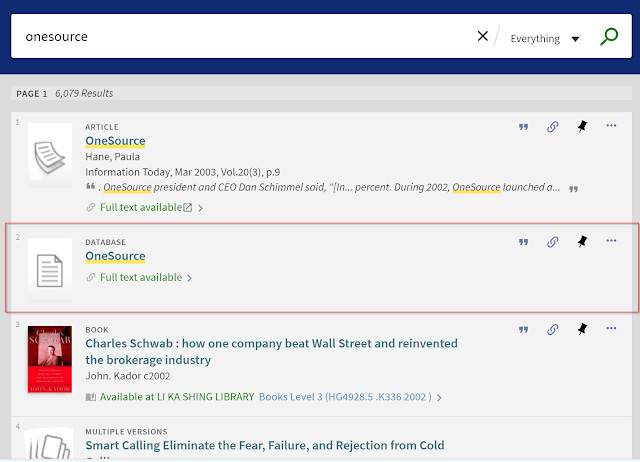Expand availability chevron for OneSource database
This screenshot has width=640, height=462.
pyautogui.click(x=189, y=278)
